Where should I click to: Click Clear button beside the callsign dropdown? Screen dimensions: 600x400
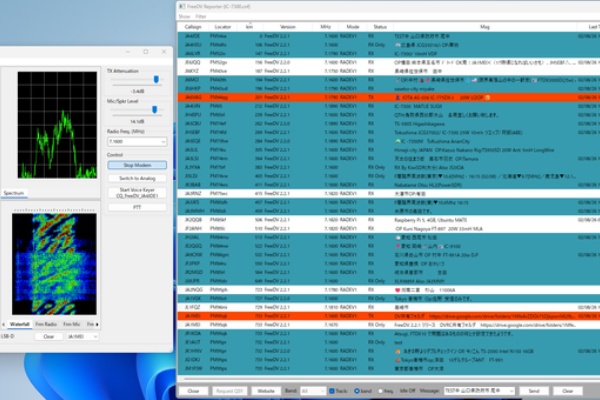49,336
